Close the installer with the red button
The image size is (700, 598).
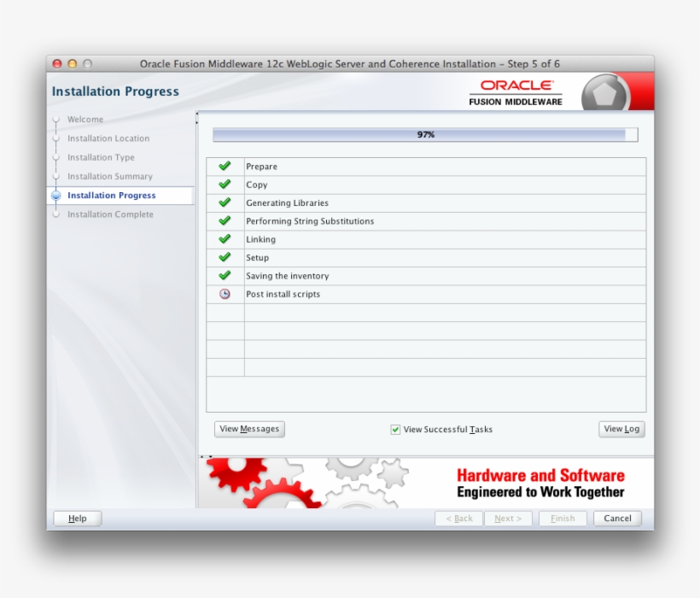coord(57,64)
